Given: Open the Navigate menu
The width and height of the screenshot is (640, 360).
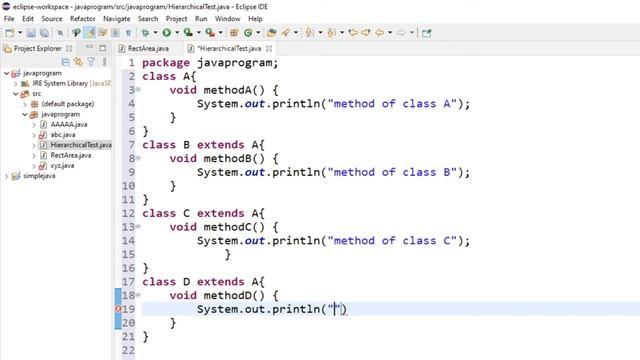Looking at the screenshot, I should point(116,19).
